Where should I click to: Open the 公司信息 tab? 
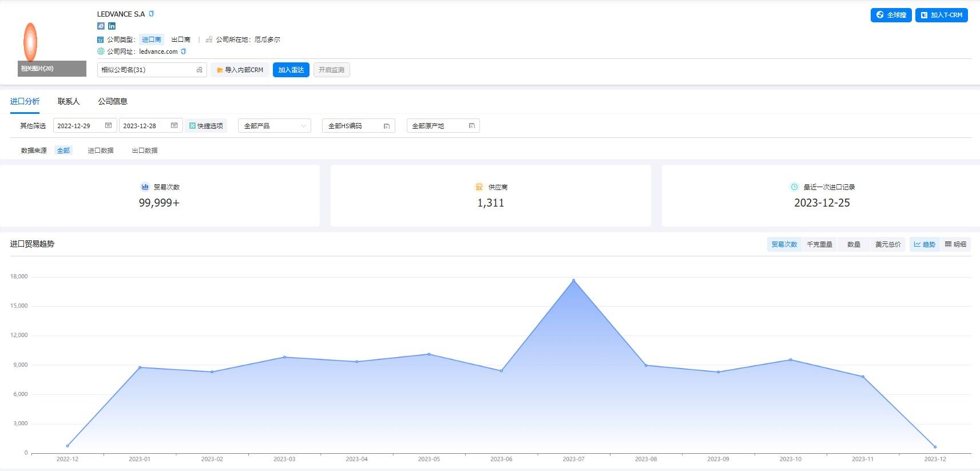tap(113, 101)
